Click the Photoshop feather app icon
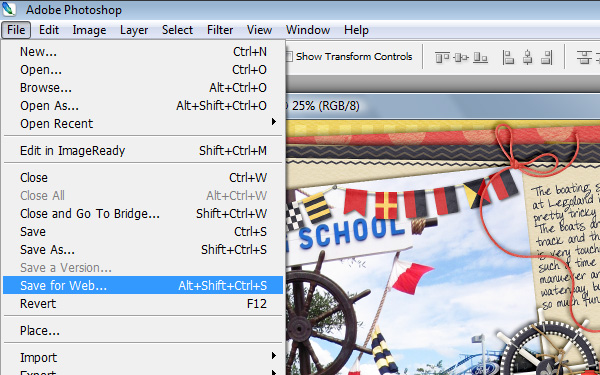Viewport: 600px width, 375px height. point(8,9)
